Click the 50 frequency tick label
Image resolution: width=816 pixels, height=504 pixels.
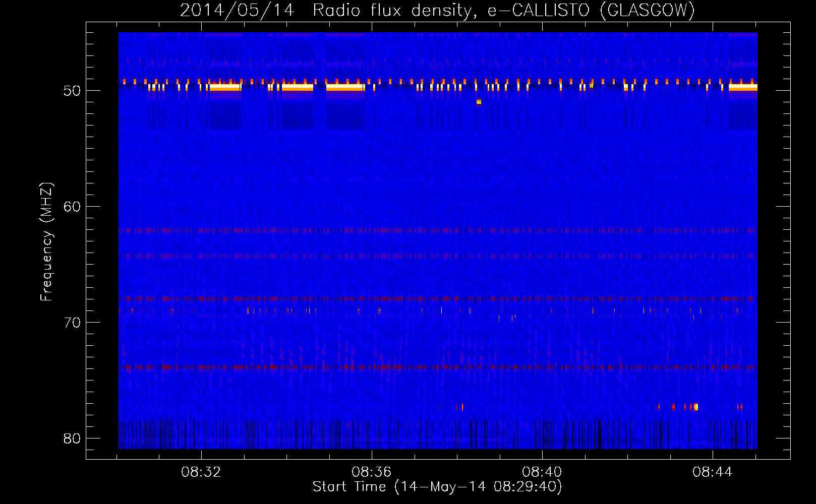pyautogui.click(x=72, y=91)
